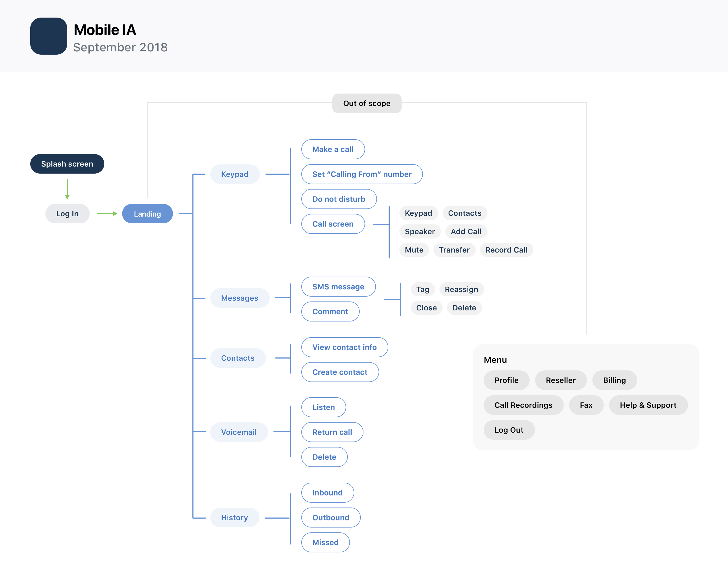Click the Out of scope label
This screenshot has width=728, height=577.
pyautogui.click(x=367, y=103)
